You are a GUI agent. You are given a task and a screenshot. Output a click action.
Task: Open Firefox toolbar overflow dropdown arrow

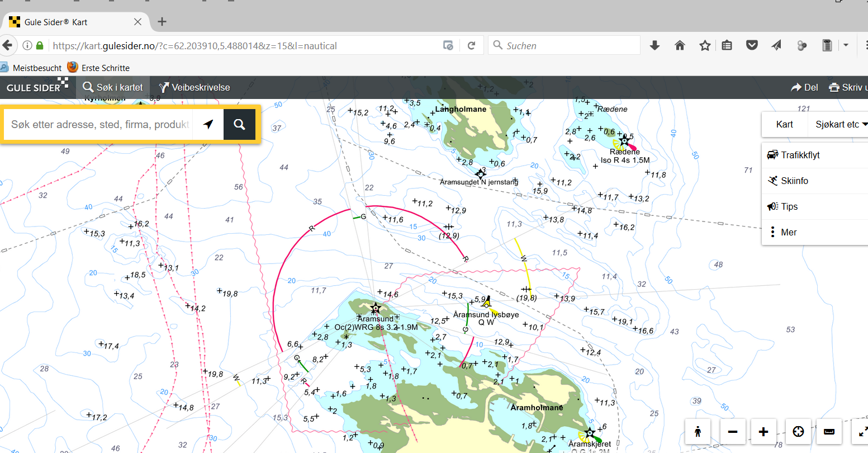click(x=846, y=45)
